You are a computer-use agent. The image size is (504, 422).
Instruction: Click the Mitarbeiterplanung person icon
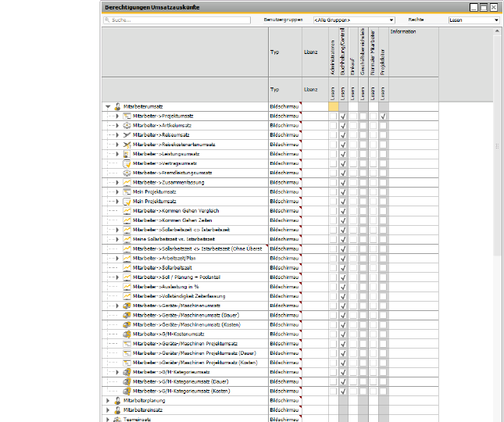118,400
